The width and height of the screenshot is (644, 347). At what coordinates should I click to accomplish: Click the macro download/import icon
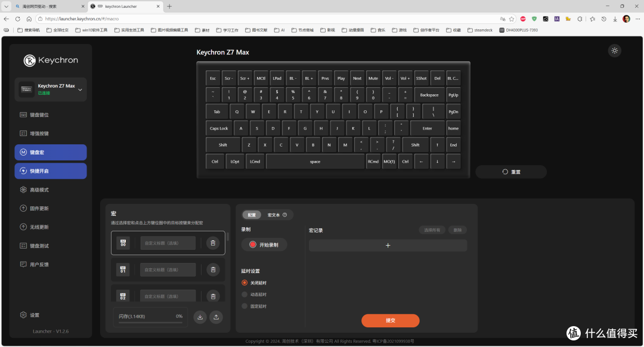(200, 317)
